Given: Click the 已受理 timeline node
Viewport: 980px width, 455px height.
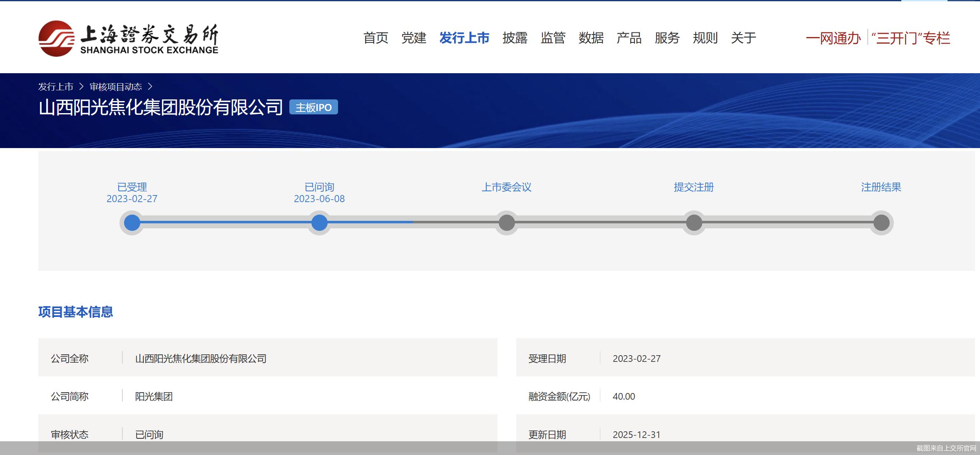Looking at the screenshot, I should click(132, 223).
